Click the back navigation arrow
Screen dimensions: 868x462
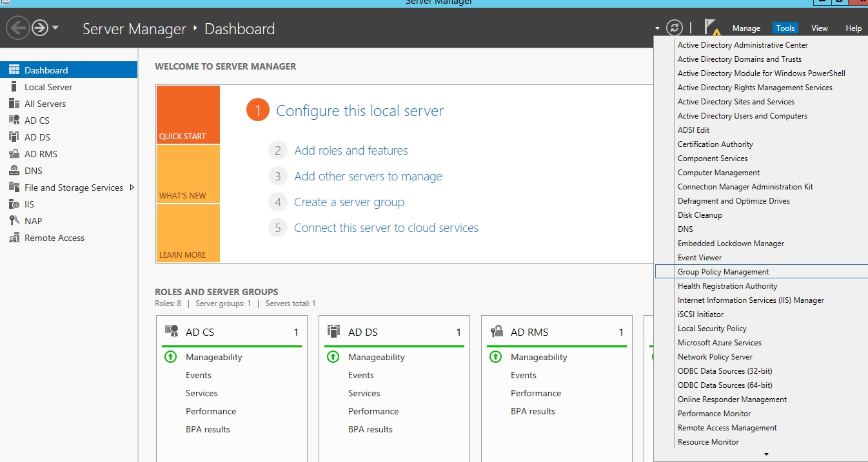coord(17,28)
